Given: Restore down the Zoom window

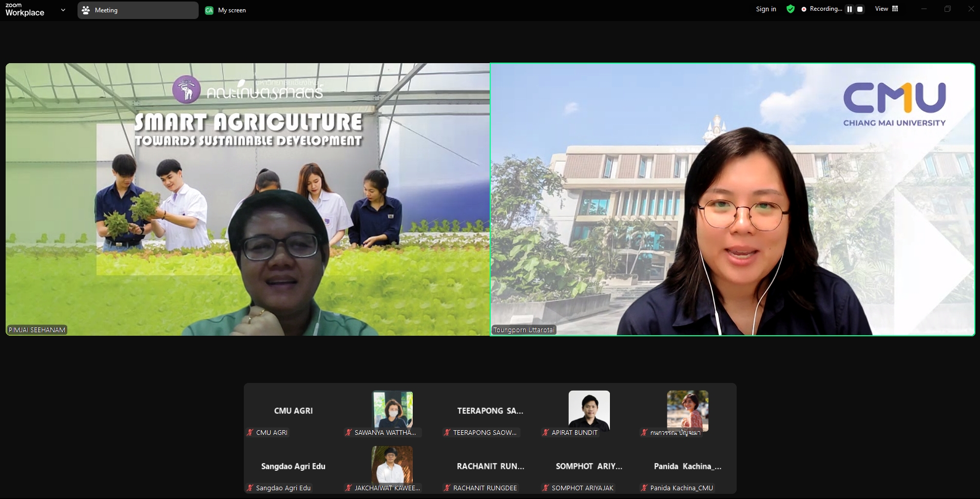Looking at the screenshot, I should [x=948, y=9].
